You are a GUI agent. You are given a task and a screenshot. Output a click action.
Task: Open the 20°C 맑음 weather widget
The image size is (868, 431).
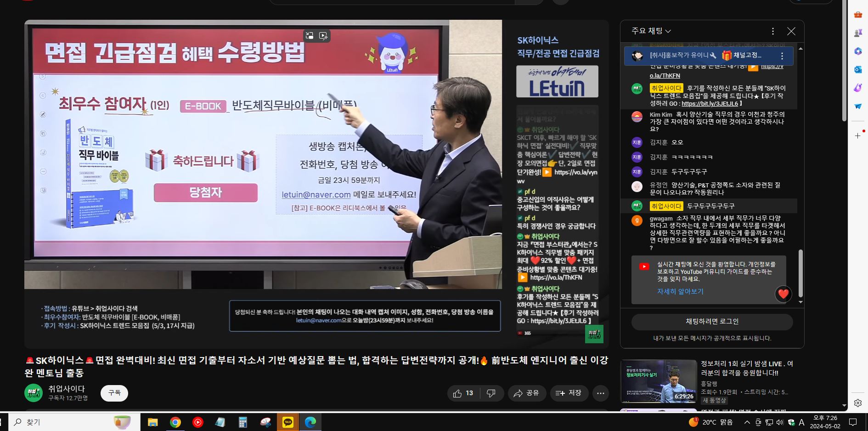coord(711,422)
